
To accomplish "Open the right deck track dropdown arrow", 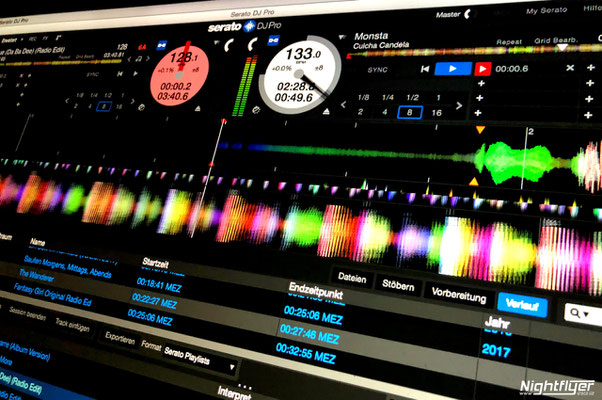I will pos(342,37).
